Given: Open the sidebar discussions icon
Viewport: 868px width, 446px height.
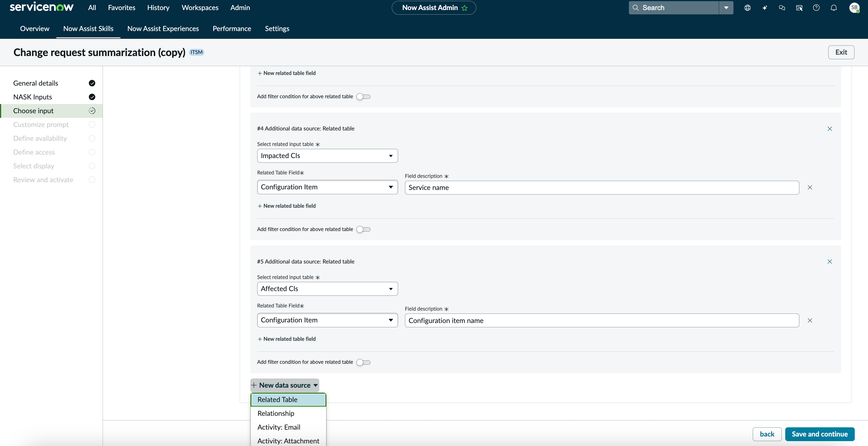Looking at the screenshot, I should [799, 8].
